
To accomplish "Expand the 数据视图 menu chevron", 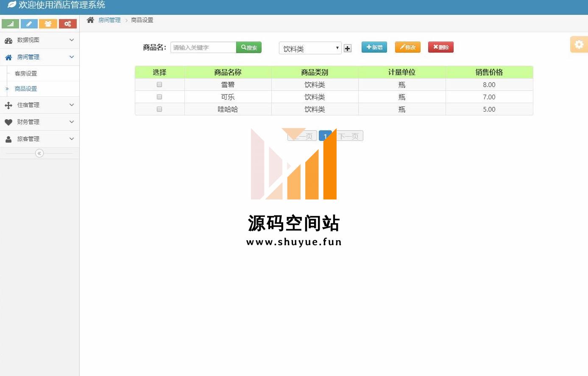I will pos(72,40).
